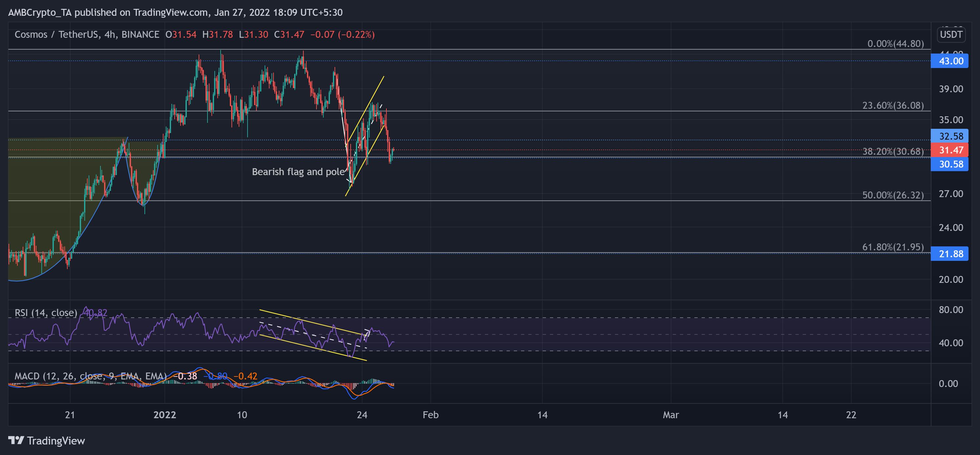
Task: Click the red 31.47 current price label
Action: pos(949,150)
